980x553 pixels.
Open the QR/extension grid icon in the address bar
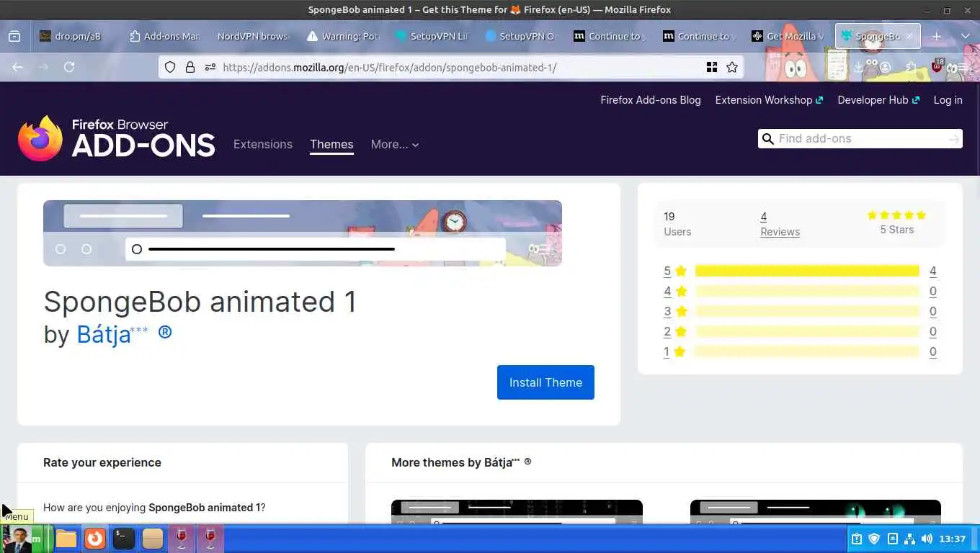tap(712, 67)
